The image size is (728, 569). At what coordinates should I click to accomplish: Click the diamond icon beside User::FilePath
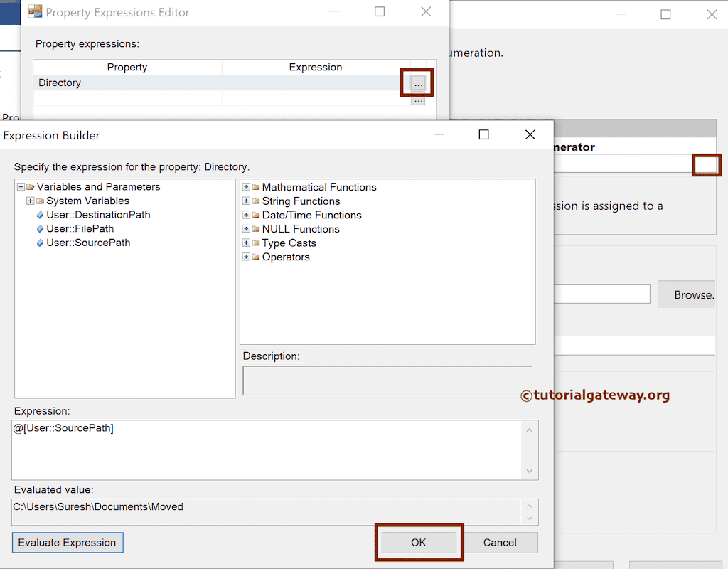[x=41, y=228]
